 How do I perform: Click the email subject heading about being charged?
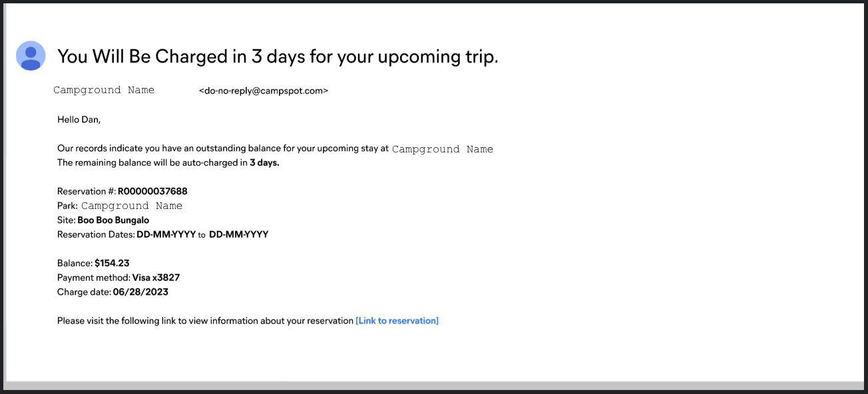point(278,57)
